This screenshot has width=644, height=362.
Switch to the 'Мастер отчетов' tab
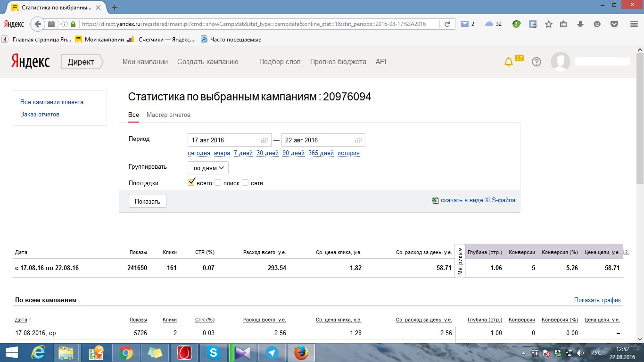tap(168, 115)
